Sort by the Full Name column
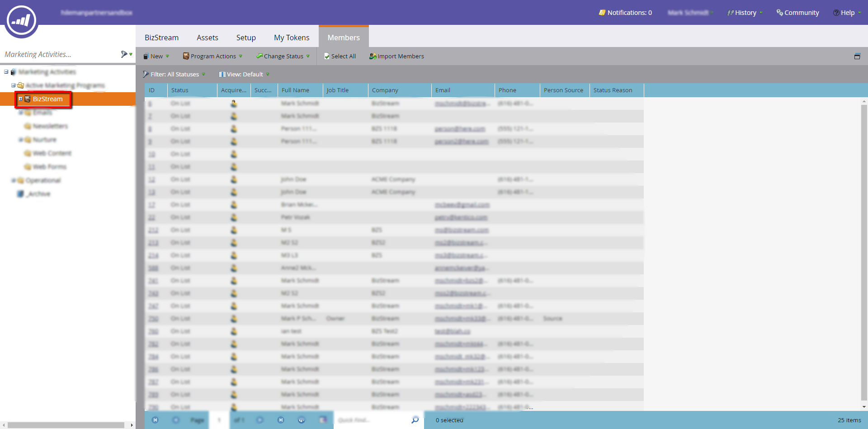Viewport: 868px width, 429px height. 300,90
